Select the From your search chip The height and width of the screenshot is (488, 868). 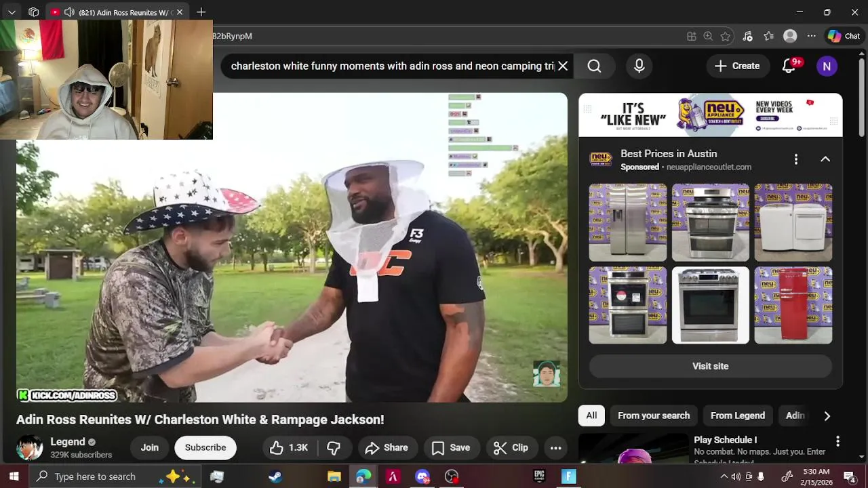(654, 415)
